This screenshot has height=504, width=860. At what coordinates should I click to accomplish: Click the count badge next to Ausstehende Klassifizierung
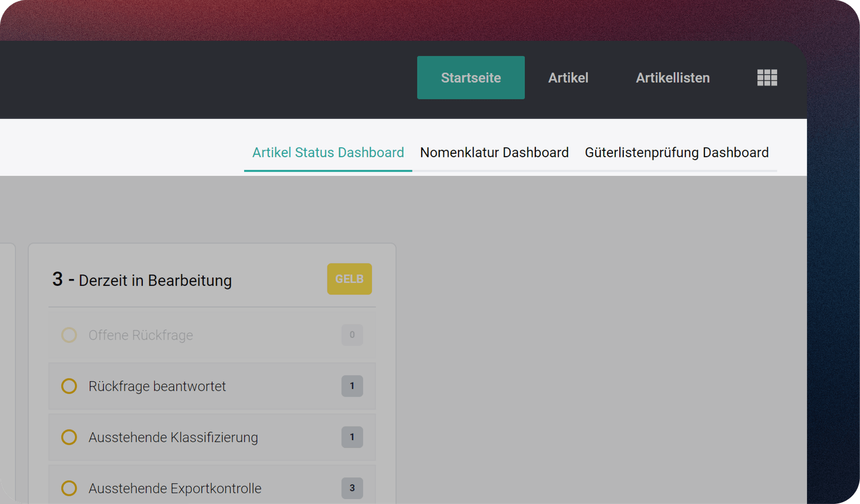(352, 437)
